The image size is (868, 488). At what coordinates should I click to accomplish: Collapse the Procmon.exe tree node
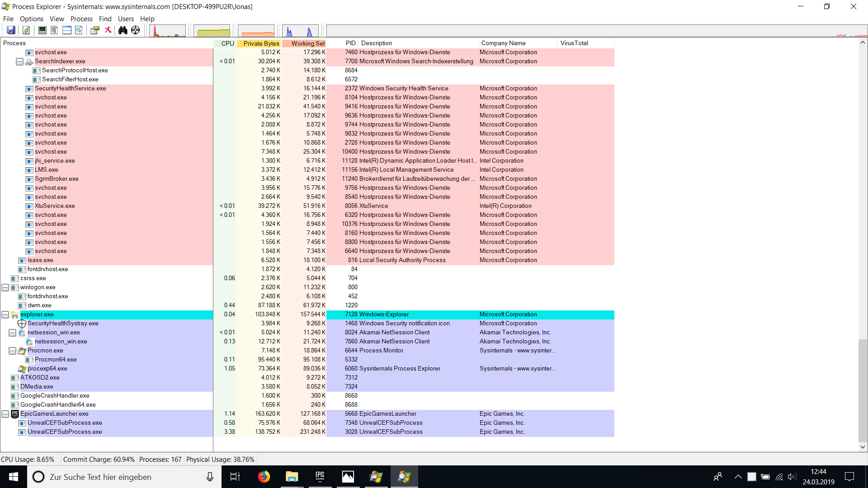coord(12,351)
